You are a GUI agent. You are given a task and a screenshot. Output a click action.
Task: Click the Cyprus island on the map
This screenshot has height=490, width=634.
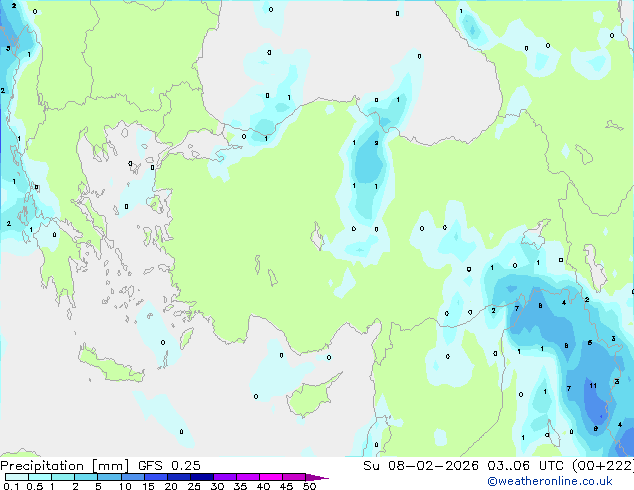pyautogui.click(x=311, y=398)
